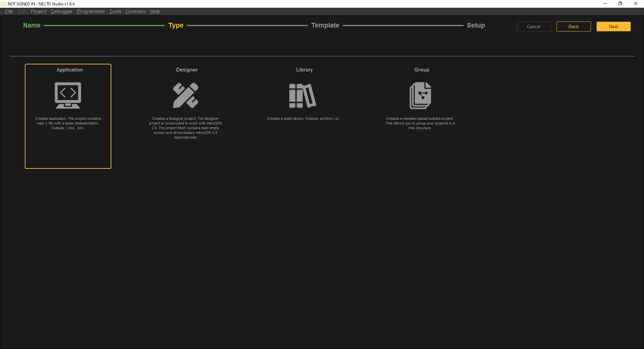644x349 pixels.
Task: Open the Project menu
Action: tap(38, 11)
